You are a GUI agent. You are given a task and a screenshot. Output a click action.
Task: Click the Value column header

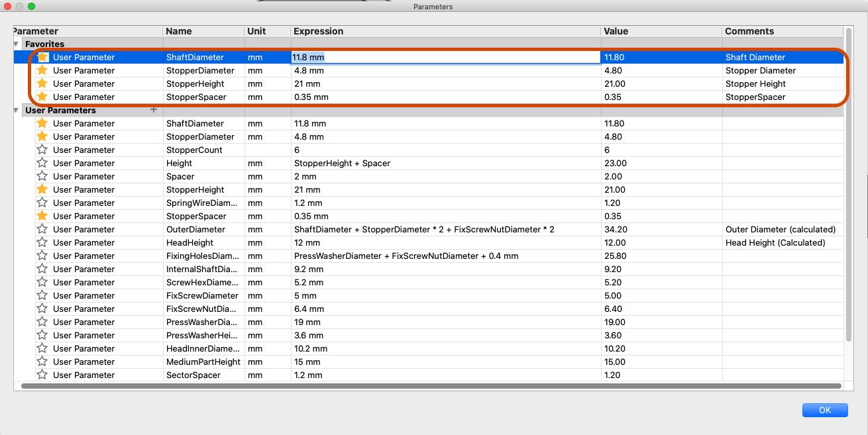(661, 31)
